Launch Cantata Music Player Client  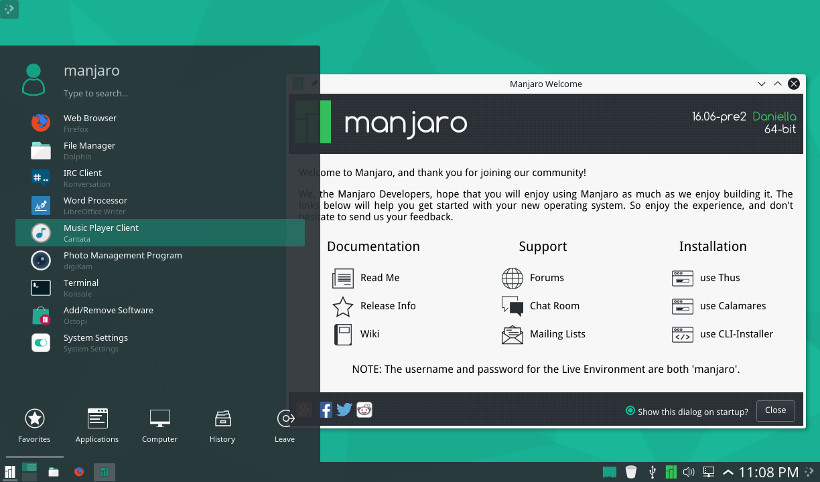pyautogui.click(x=160, y=233)
